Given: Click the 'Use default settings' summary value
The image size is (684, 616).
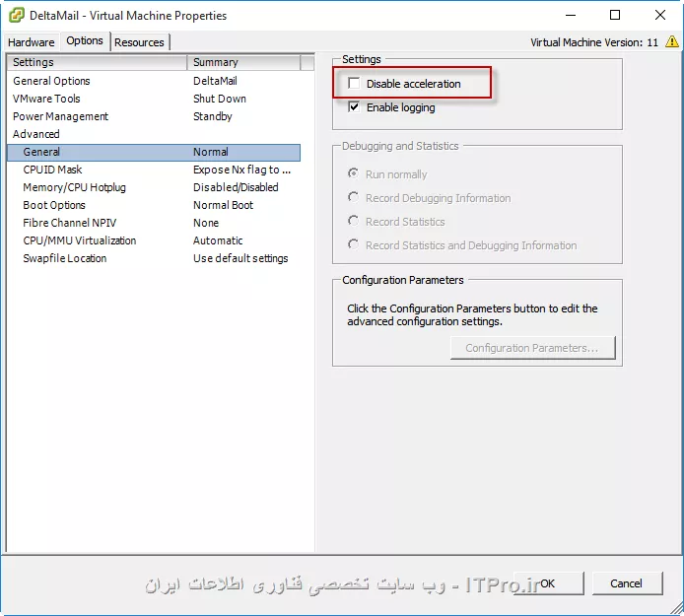Looking at the screenshot, I should 240,258.
